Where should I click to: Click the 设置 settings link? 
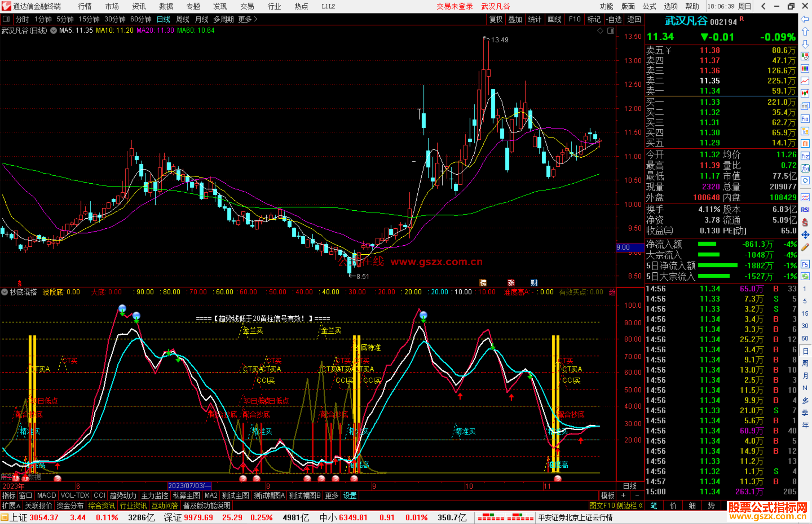[350, 495]
